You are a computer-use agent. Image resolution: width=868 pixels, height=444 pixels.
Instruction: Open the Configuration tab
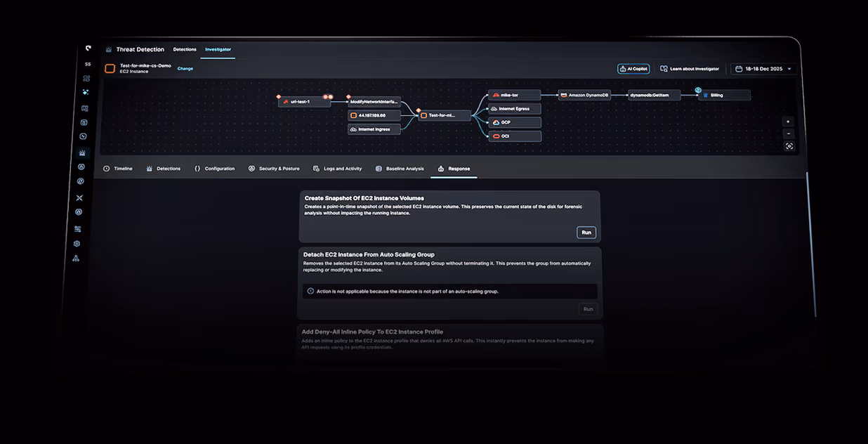click(215, 169)
